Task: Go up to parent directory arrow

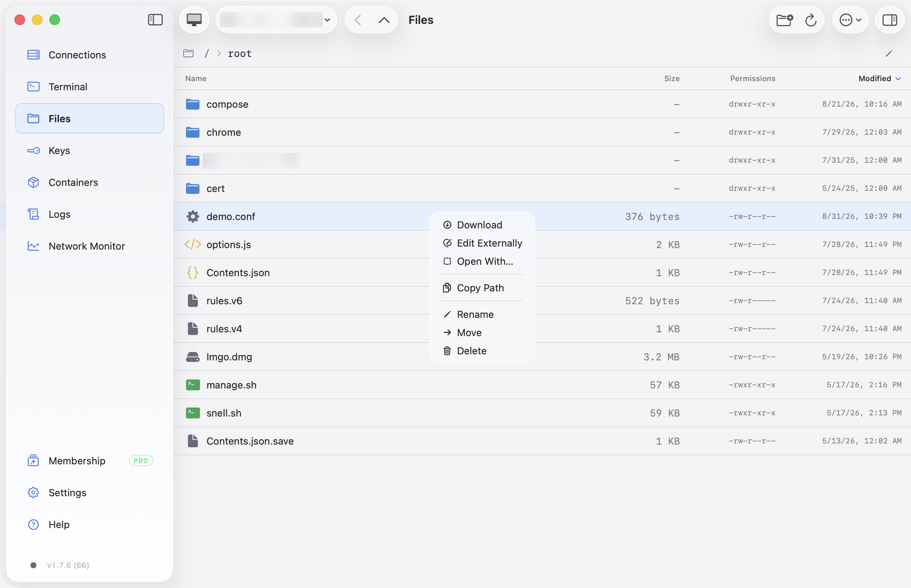Action: (x=384, y=20)
